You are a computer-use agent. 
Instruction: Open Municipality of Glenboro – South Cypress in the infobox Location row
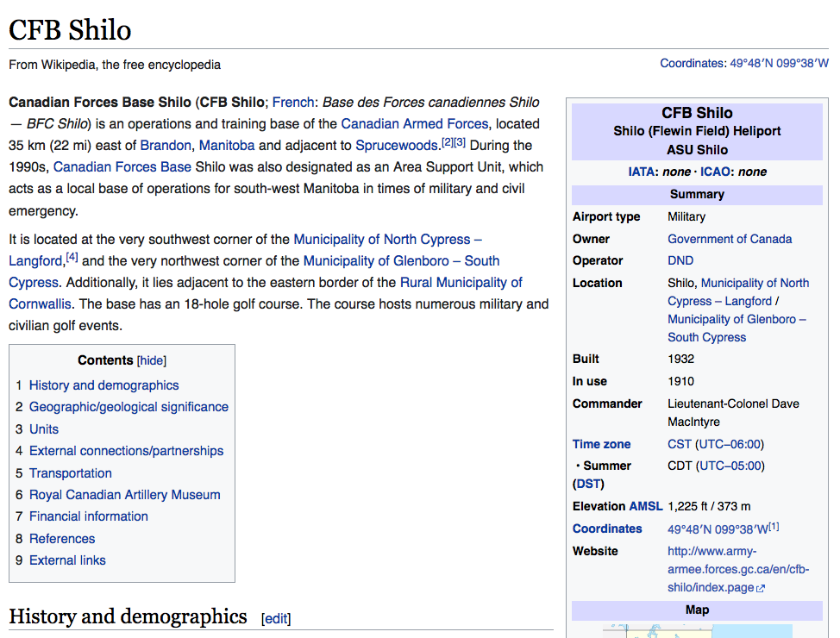coord(737,328)
